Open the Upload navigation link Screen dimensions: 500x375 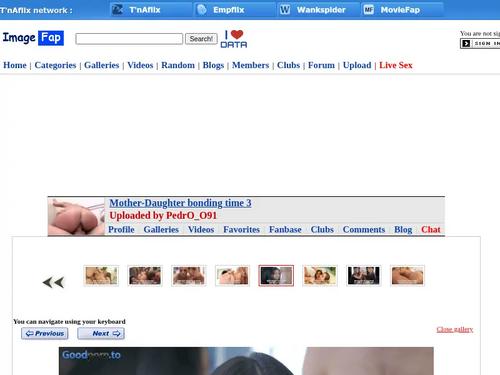[x=357, y=65]
